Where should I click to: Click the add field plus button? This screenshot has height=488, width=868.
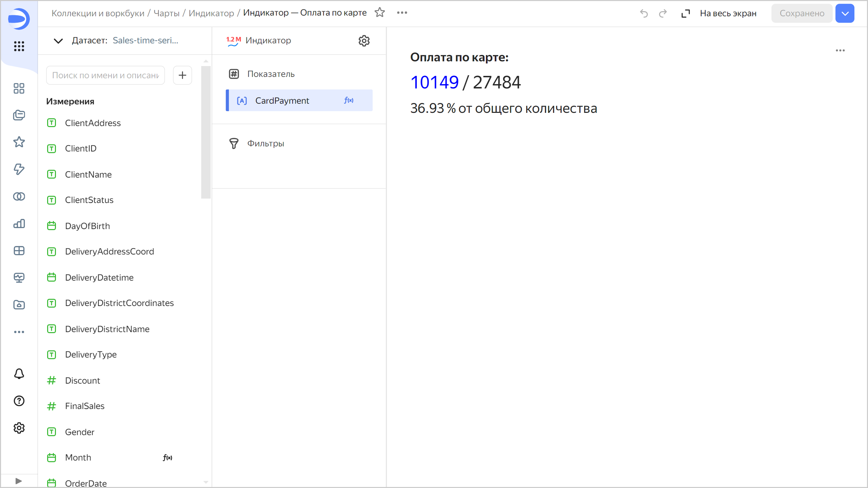(182, 75)
